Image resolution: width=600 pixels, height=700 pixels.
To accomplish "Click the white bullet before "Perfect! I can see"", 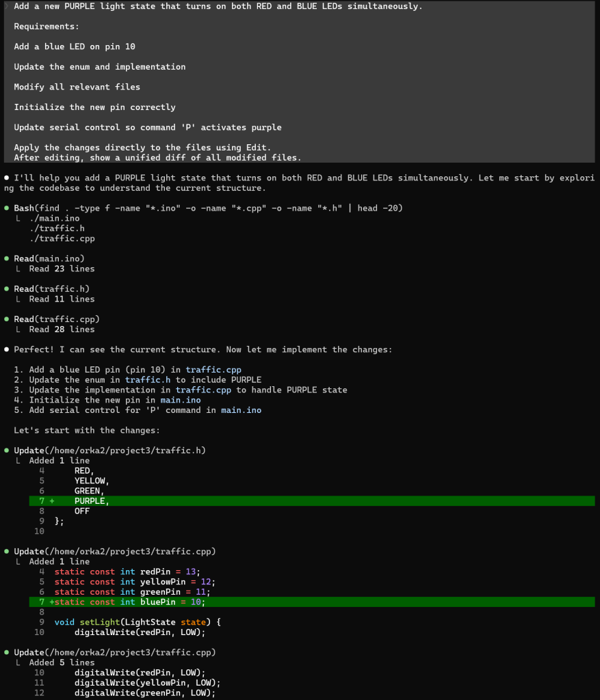I will 6,350.
